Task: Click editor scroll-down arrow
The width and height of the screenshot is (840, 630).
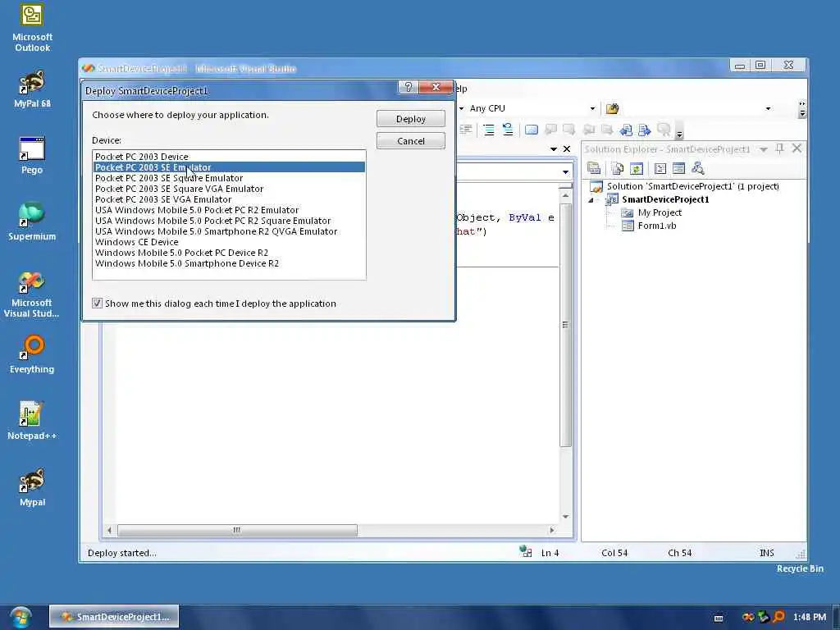Action: [565, 517]
